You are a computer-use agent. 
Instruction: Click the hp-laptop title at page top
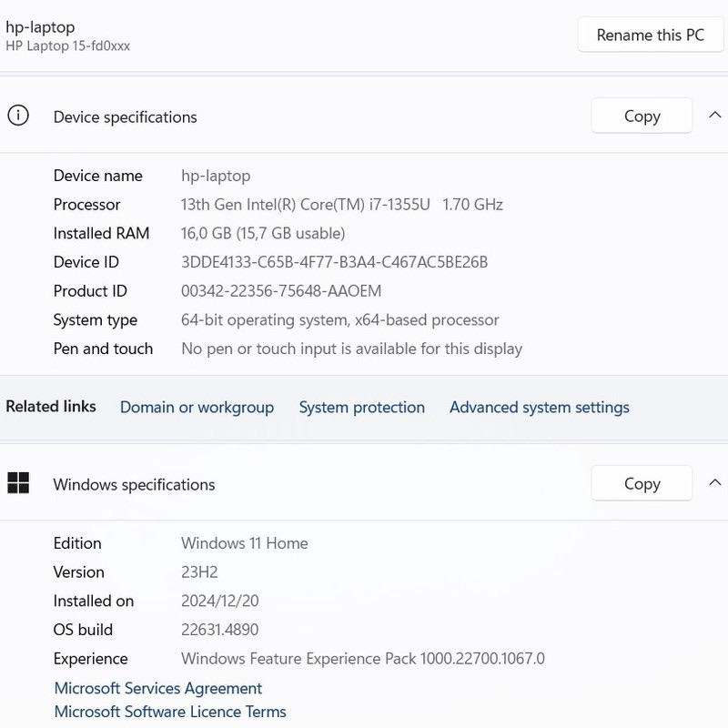(40, 27)
